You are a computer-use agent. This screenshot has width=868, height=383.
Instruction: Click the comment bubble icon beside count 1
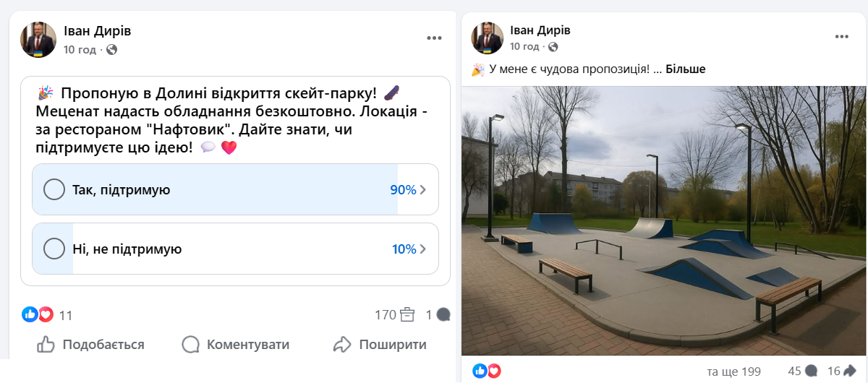(x=443, y=314)
